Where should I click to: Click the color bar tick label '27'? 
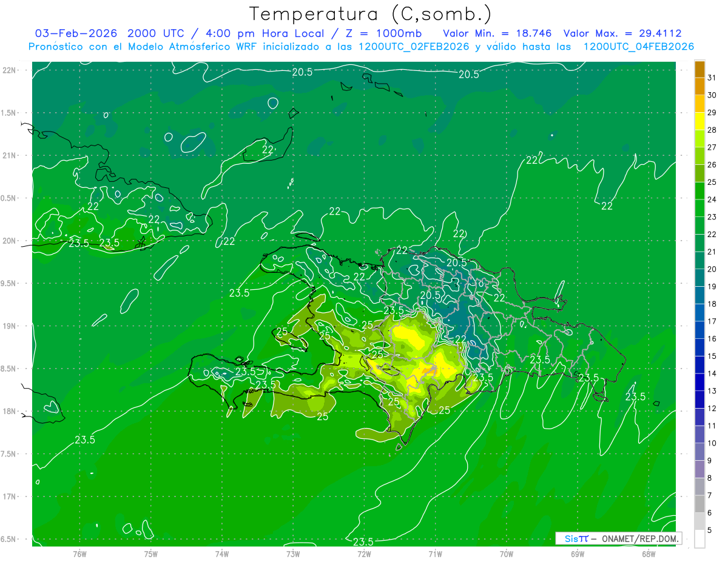(712, 147)
